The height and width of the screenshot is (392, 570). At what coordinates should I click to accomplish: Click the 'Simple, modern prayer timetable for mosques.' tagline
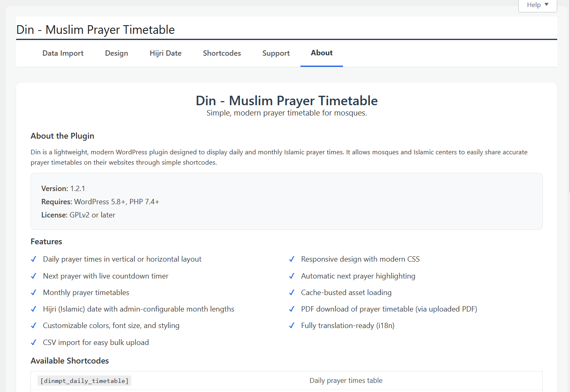pos(286,113)
